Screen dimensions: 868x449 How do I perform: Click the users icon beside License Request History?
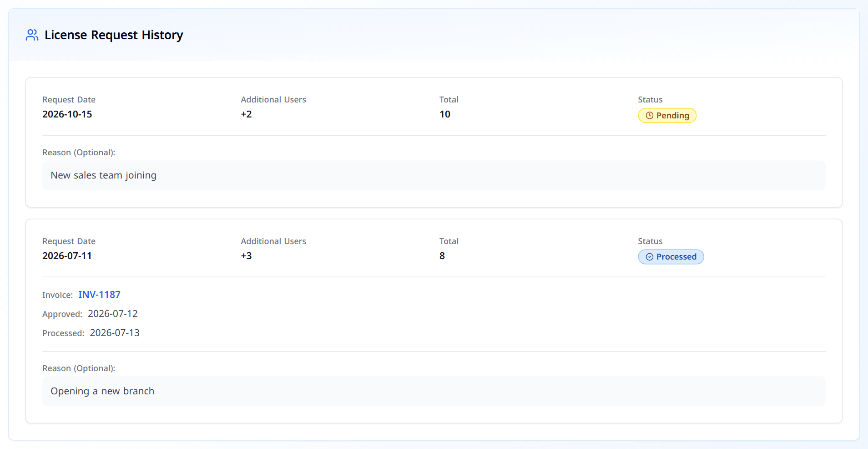coord(32,35)
